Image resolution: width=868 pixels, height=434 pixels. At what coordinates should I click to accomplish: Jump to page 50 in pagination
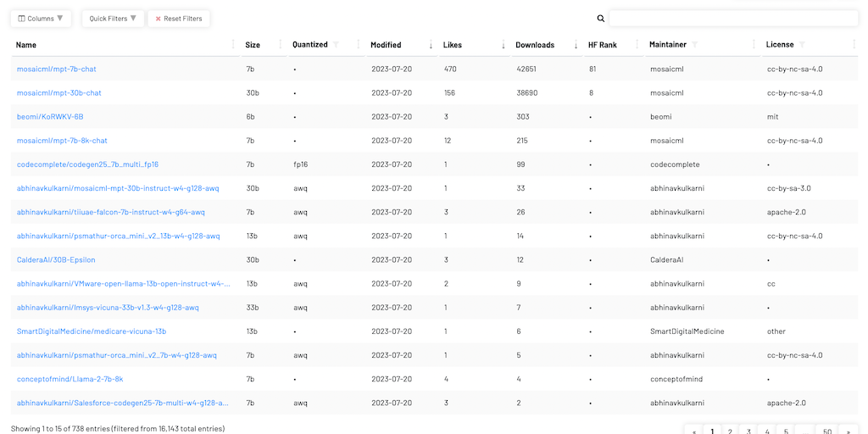(x=827, y=431)
